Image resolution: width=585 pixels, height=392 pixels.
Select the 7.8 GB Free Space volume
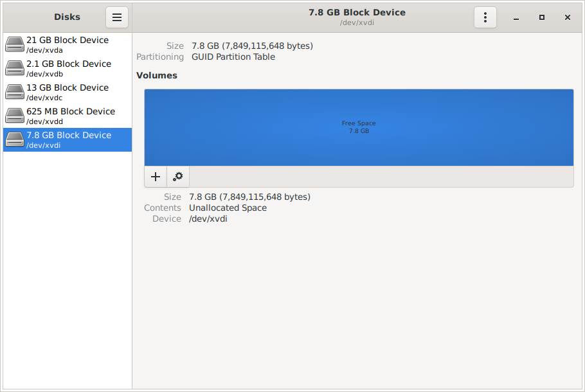(359, 127)
